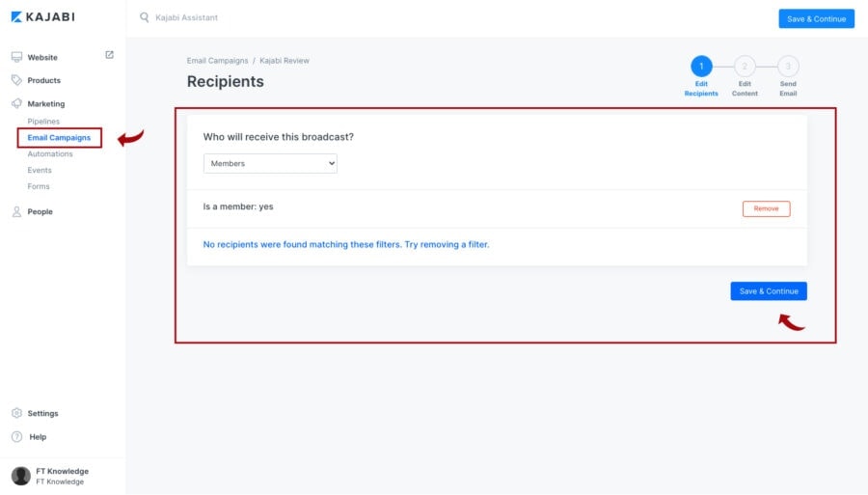Image resolution: width=868 pixels, height=495 pixels.
Task: Open Settings in sidebar
Action: 42,414
